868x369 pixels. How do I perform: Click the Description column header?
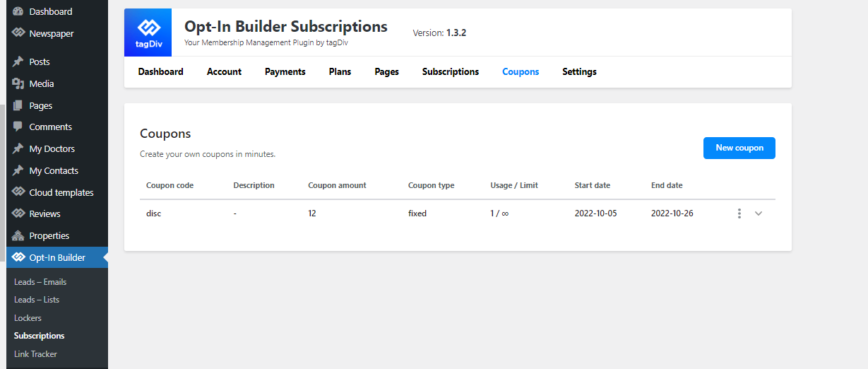click(254, 185)
